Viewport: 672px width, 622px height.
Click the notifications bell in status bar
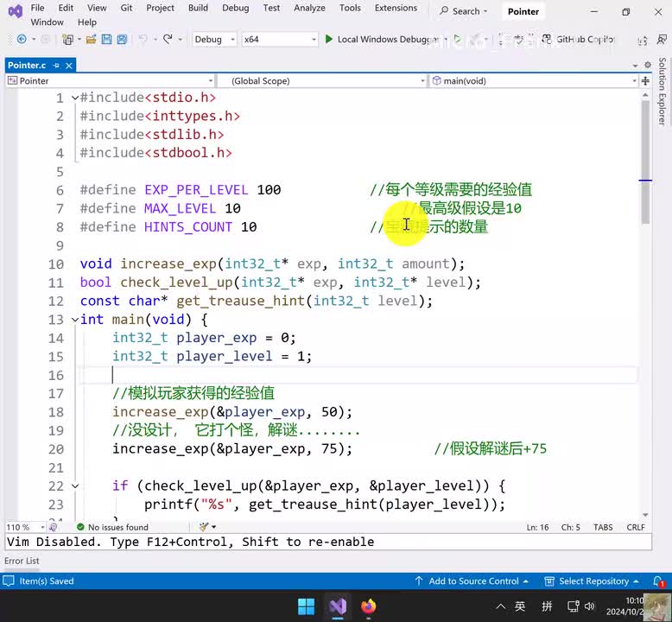tap(658, 581)
